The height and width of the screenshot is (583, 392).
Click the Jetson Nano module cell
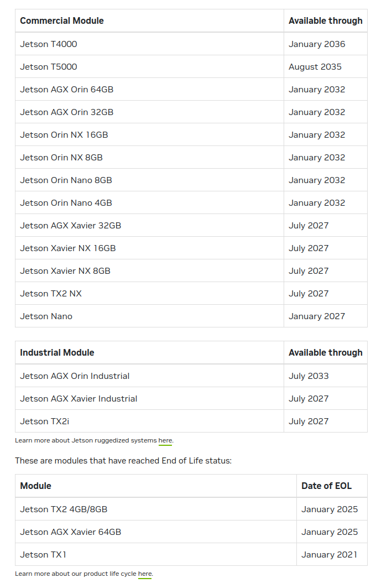coord(149,316)
